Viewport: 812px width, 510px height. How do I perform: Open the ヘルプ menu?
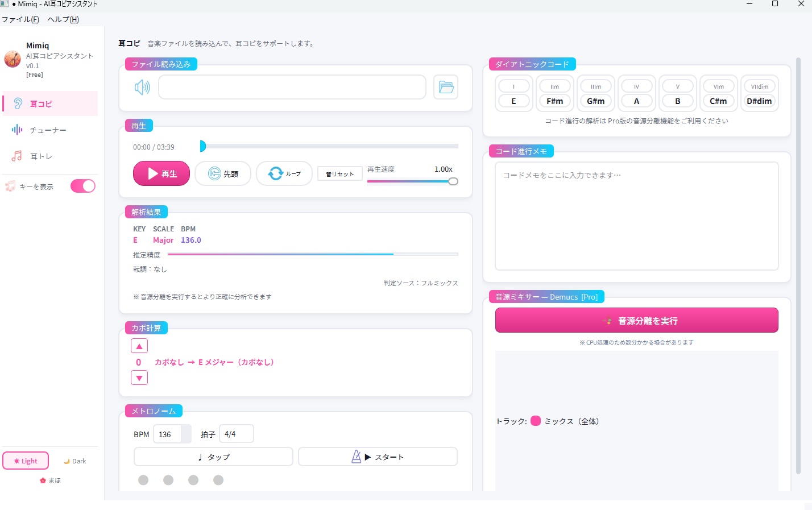coord(63,19)
